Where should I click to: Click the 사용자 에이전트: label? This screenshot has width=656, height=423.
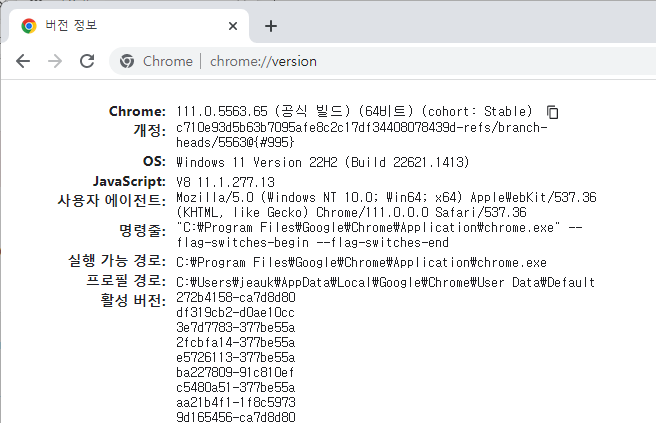coord(112,200)
